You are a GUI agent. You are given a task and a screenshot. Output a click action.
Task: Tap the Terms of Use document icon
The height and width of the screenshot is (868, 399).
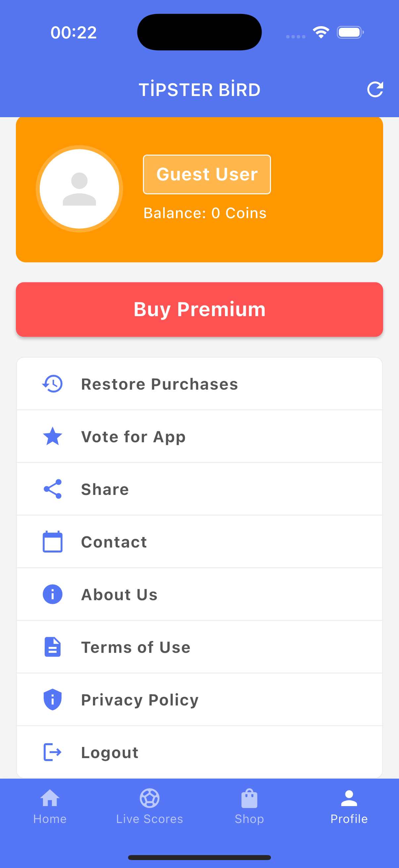click(53, 647)
